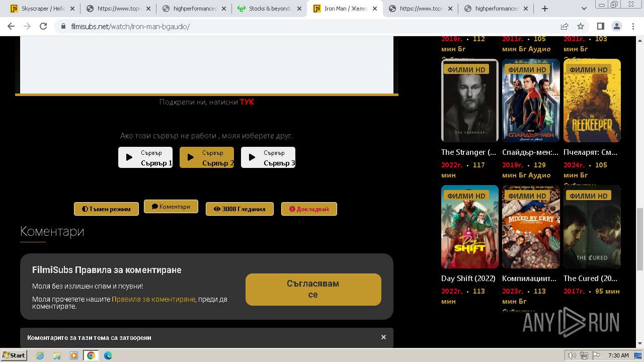Open Microsoft Edge from taskbar
The width and height of the screenshot is (644, 362).
108,355
